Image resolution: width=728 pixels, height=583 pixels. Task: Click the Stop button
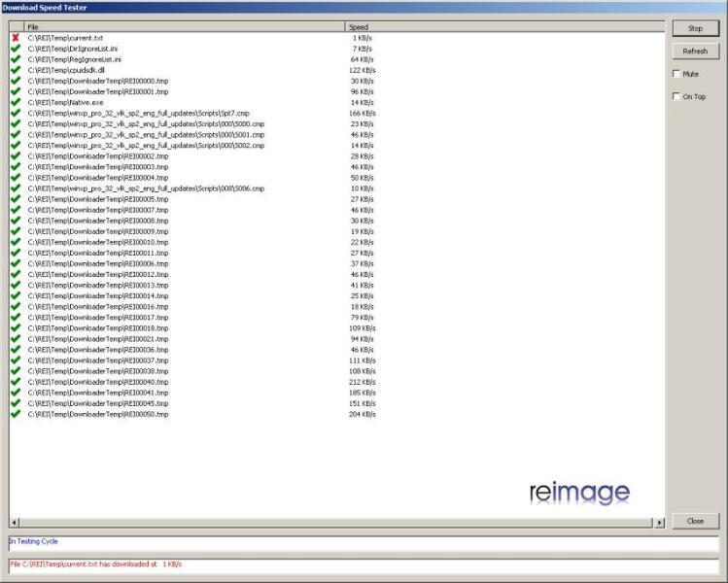[x=696, y=28]
